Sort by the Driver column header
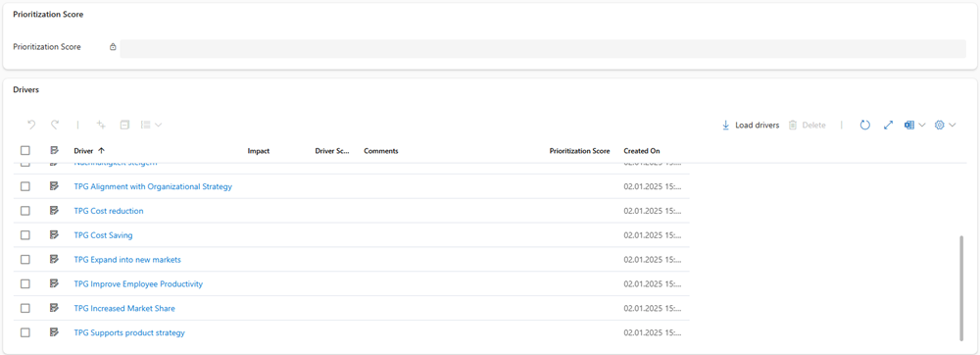980x355 pixels. [89, 151]
